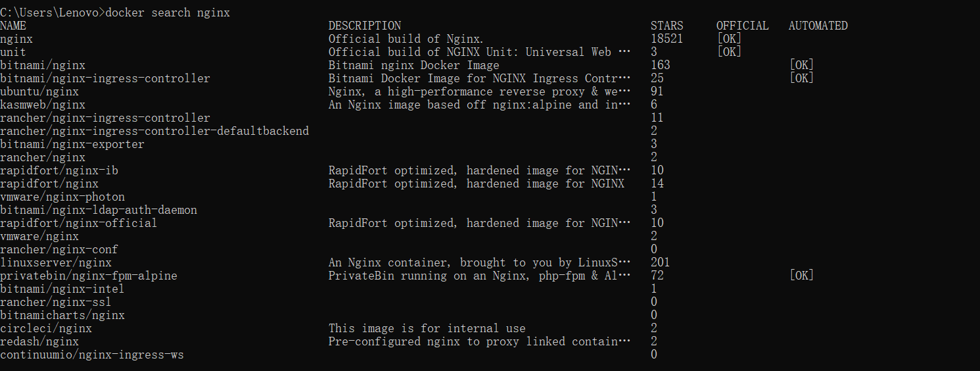Click the AUTOMATED column header
The width and height of the screenshot is (980, 371).
pyautogui.click(x=818, y=26)
